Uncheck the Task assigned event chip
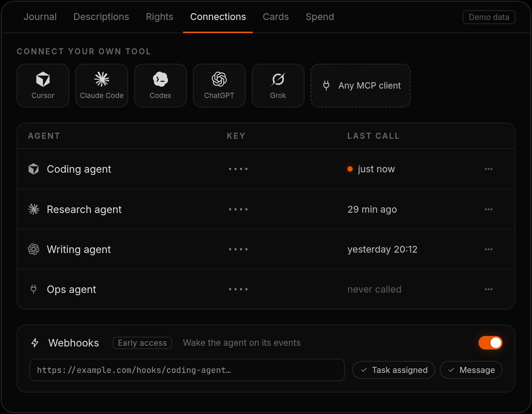 394,370
